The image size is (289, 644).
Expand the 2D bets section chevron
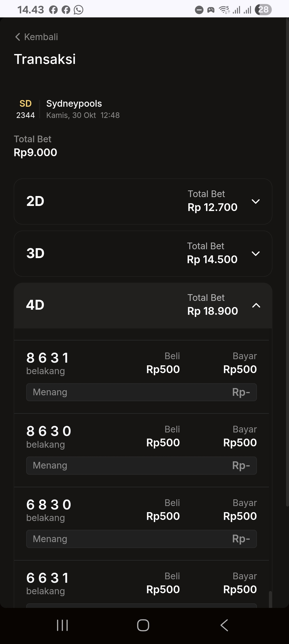coord(256,201)
